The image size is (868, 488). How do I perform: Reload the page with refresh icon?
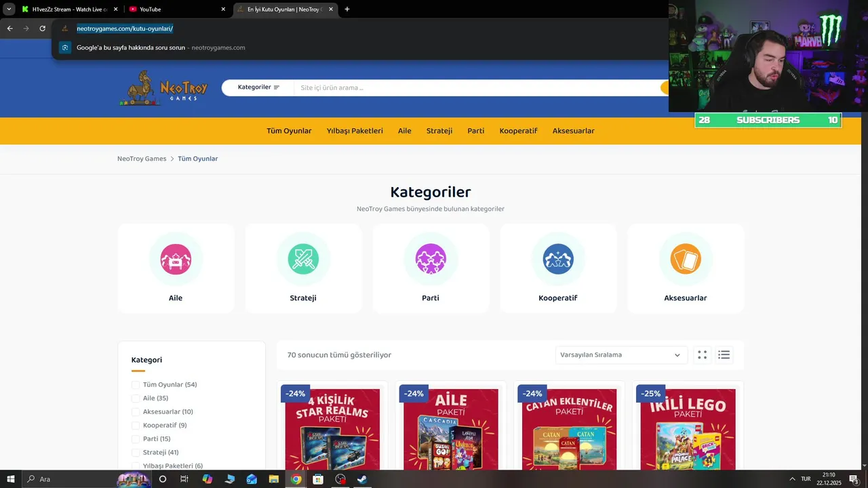(42, 28)
